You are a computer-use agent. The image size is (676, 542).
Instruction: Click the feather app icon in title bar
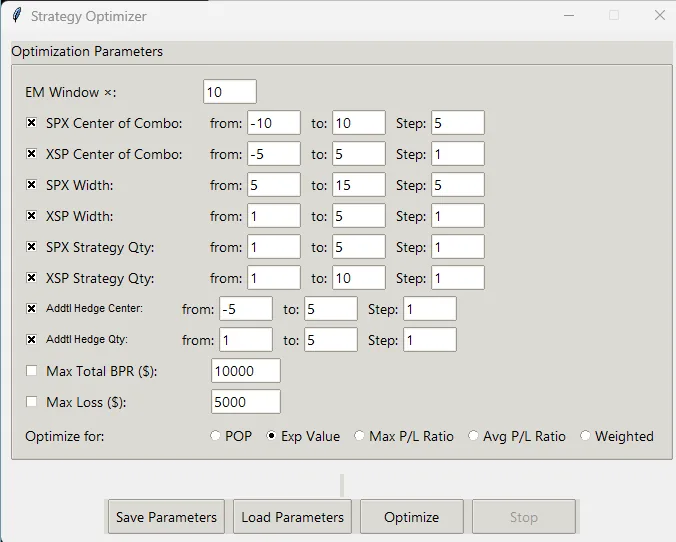[17, 16]
